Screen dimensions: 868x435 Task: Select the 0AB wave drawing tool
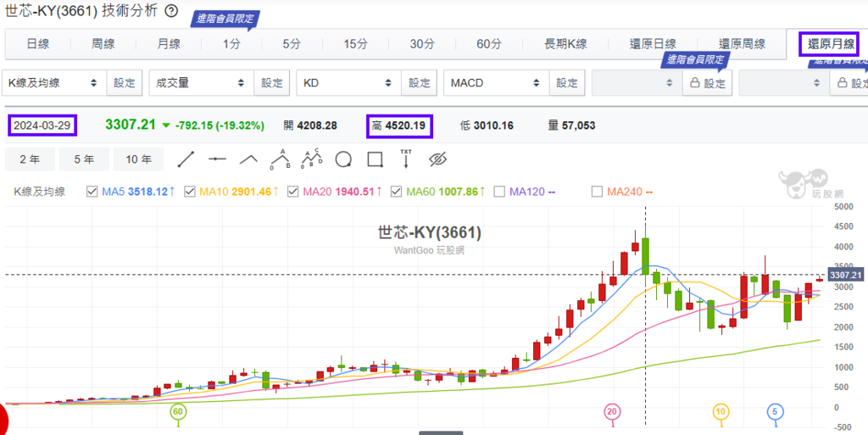tap(280, 159)
